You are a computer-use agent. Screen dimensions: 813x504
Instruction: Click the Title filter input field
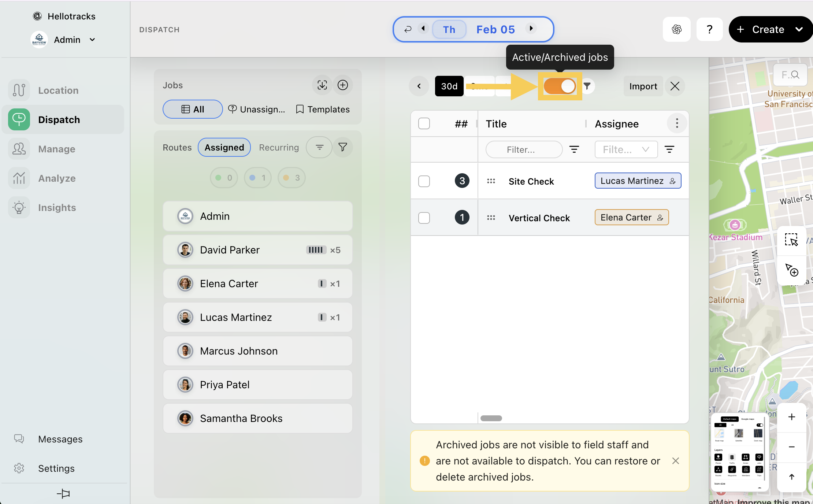click(523, 149)
